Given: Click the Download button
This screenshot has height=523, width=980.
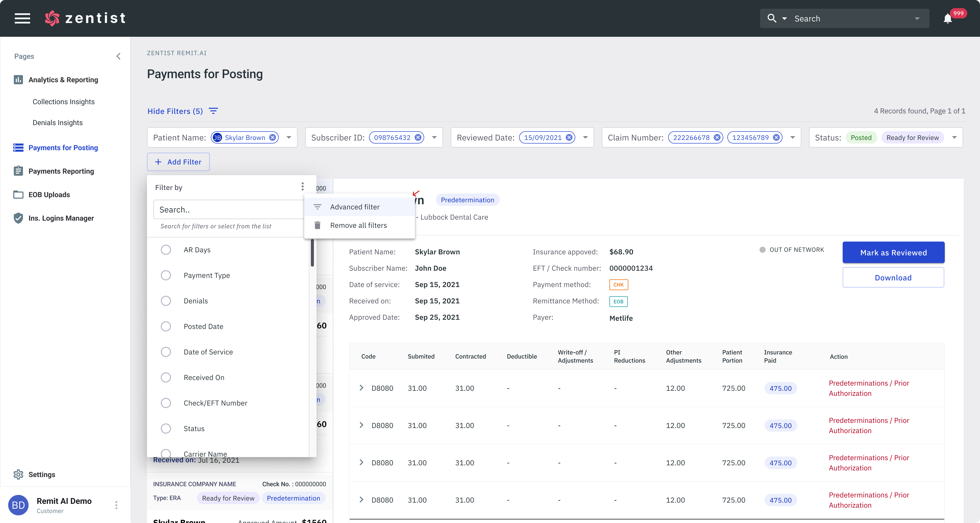Looking at the screenshot, I should (893, 278).
